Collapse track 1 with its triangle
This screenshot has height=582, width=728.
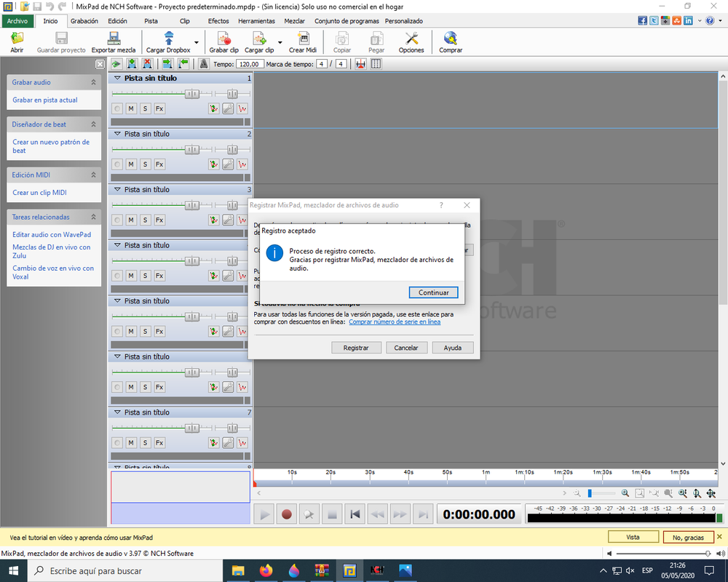pos(117,78)
